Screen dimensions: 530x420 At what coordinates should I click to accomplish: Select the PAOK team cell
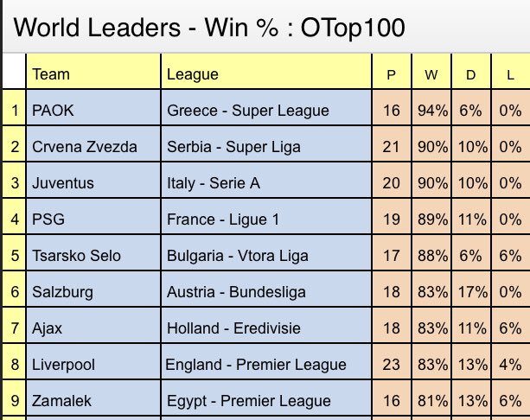50,111
